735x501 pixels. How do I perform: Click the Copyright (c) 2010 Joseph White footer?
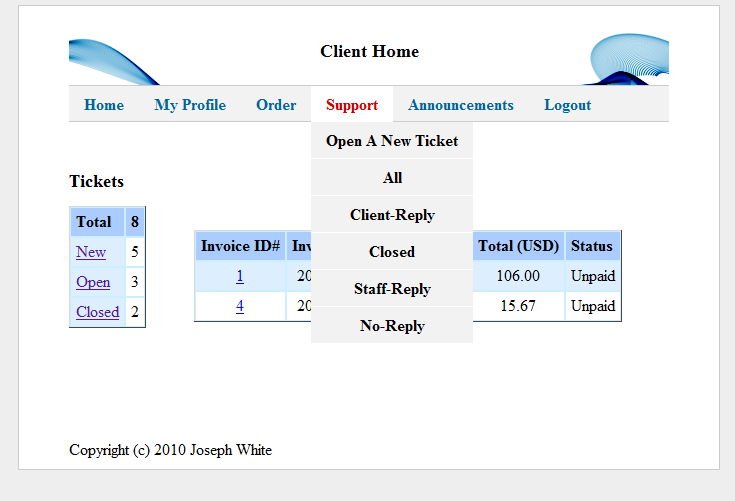(x=170, y=450)
